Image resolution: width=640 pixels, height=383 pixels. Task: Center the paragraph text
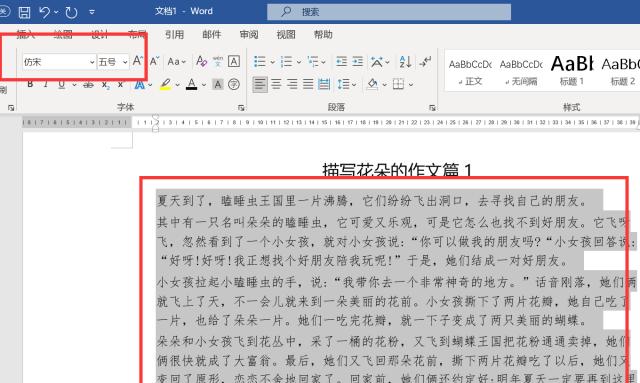(x=276, y=85)
